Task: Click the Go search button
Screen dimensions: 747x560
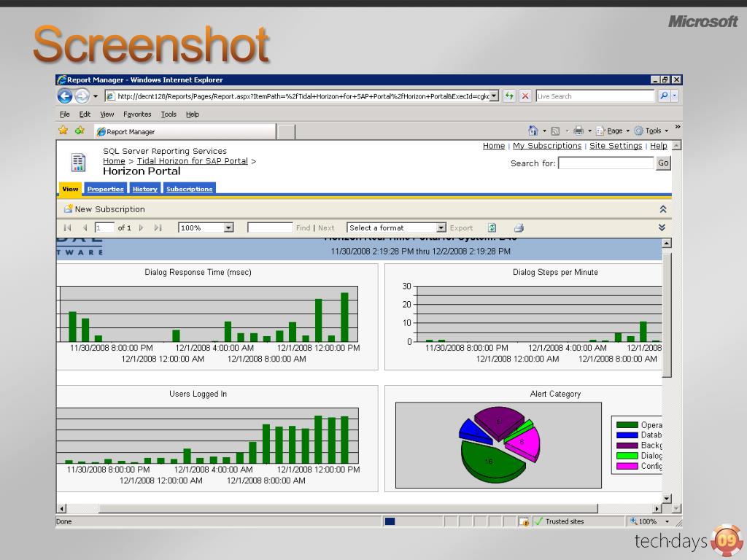Action: pyautogui.click(x=663, y=163)
